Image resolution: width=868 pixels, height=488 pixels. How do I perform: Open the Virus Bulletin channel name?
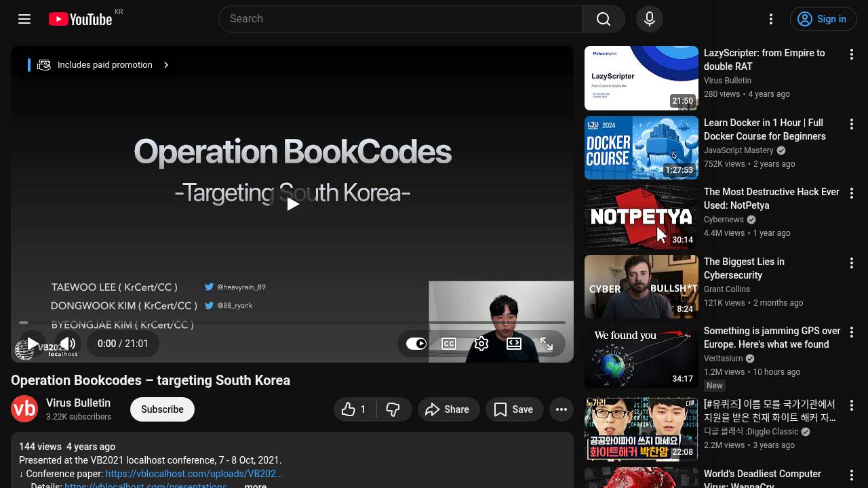(78, 403)
